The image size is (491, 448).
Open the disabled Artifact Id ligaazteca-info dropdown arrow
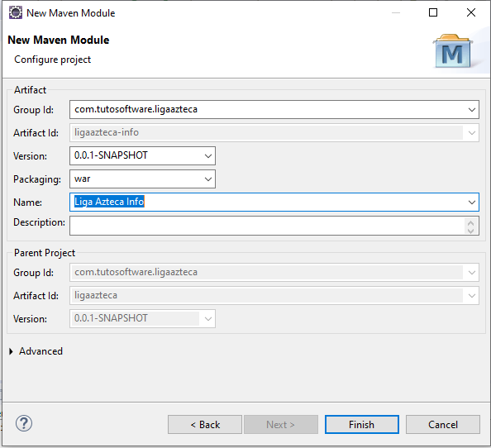tap(472, 133)
